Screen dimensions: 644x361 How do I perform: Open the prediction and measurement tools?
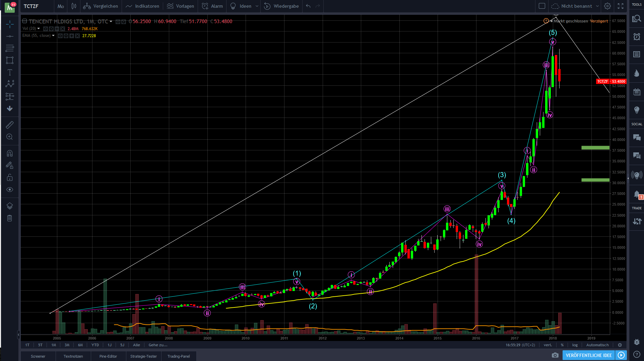(x=10, y=96)
